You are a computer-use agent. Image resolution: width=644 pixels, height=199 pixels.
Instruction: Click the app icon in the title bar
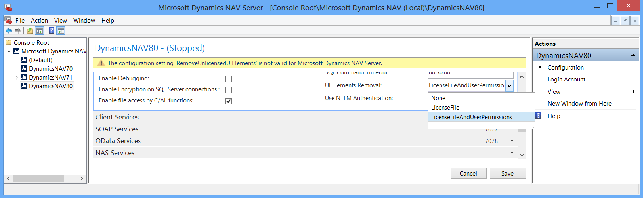tap(8, 7)
